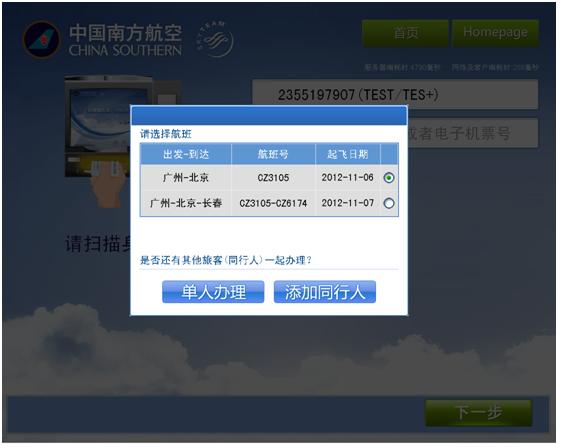Click the 航班号 column header

pyautogui.click(x=273, y=154)
